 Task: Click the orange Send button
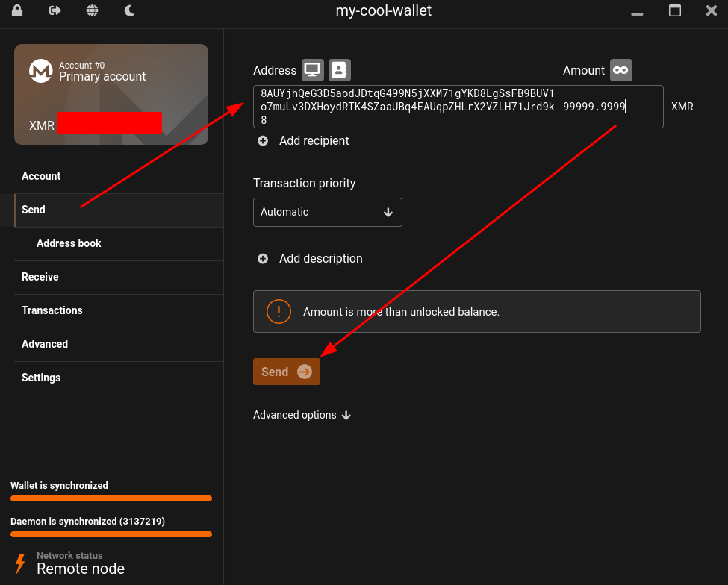pyautogui.click(x=287, y=372)
